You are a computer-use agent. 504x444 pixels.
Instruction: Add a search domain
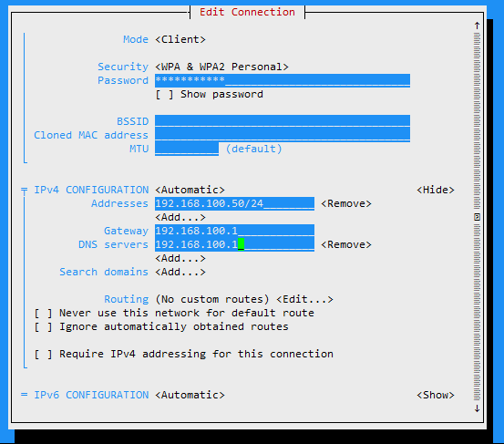pos(180,272)
